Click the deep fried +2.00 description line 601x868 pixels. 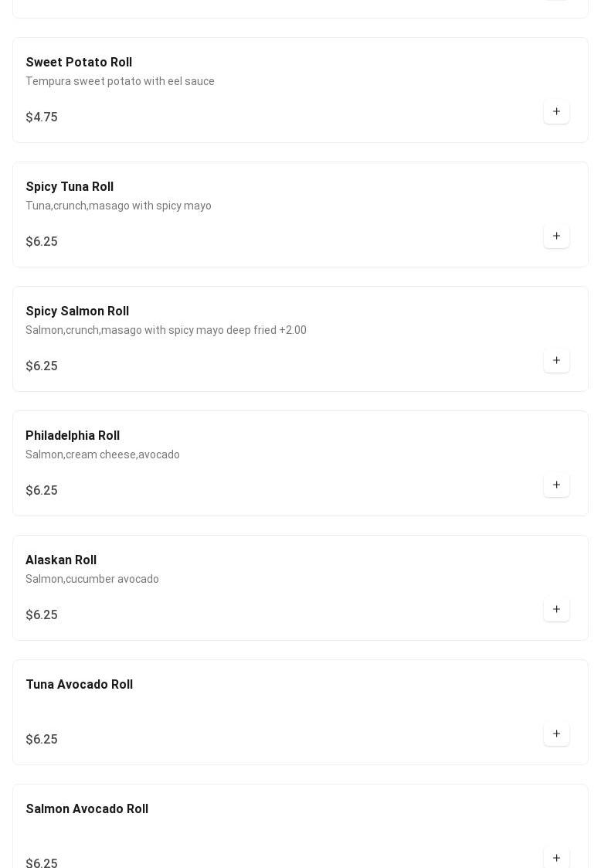tap(166, 331)
